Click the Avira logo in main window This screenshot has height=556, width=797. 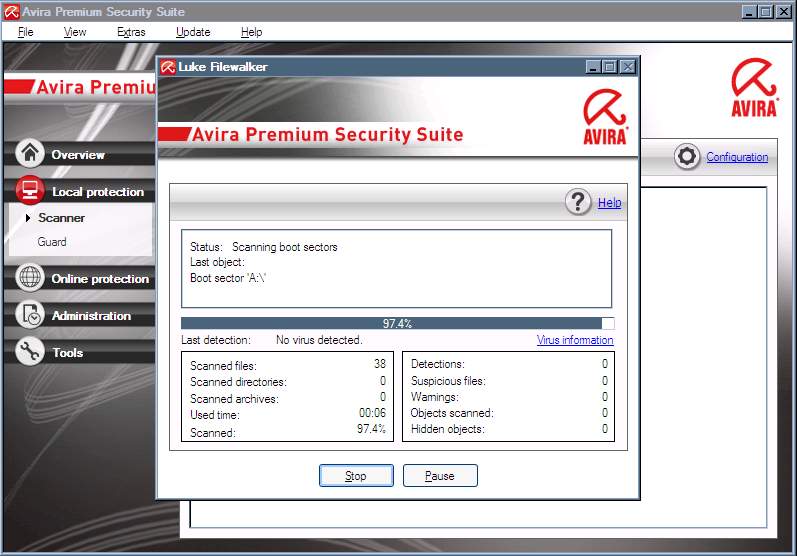[x=754, y=87]
